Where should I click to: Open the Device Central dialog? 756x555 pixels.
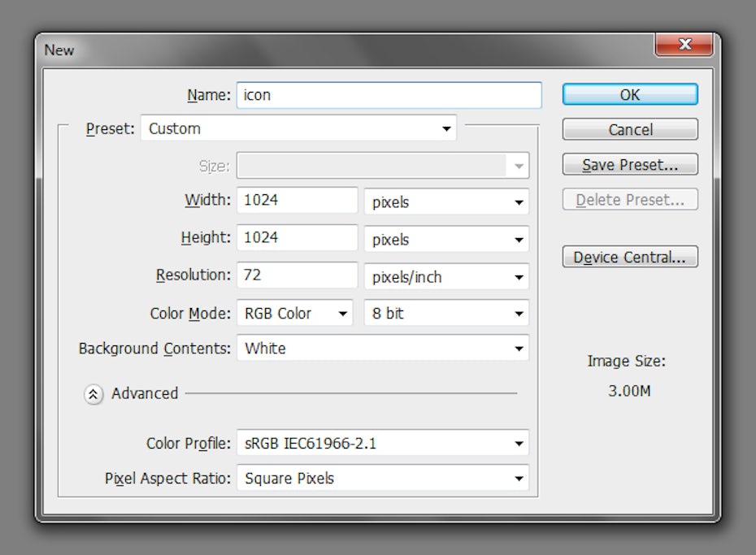point(629,258)
